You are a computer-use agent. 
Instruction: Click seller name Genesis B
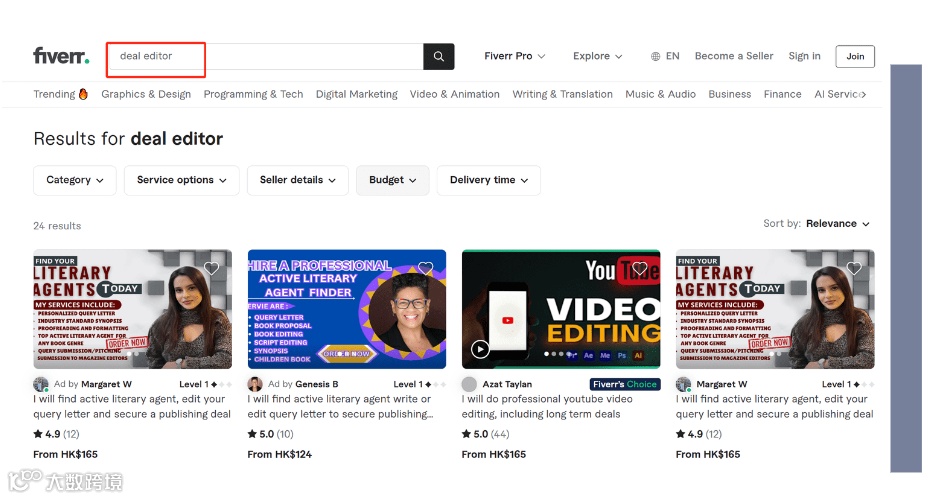(x=316, y=384)
